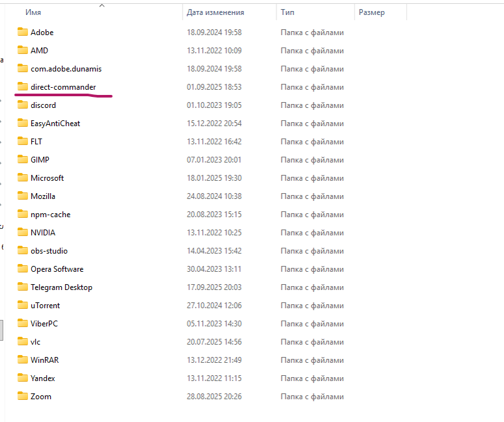This screenshot has width=504, height=422.
Task: Click date 07.01.2023 20:01
Action: pyautogui.click(x=214, y=160)
